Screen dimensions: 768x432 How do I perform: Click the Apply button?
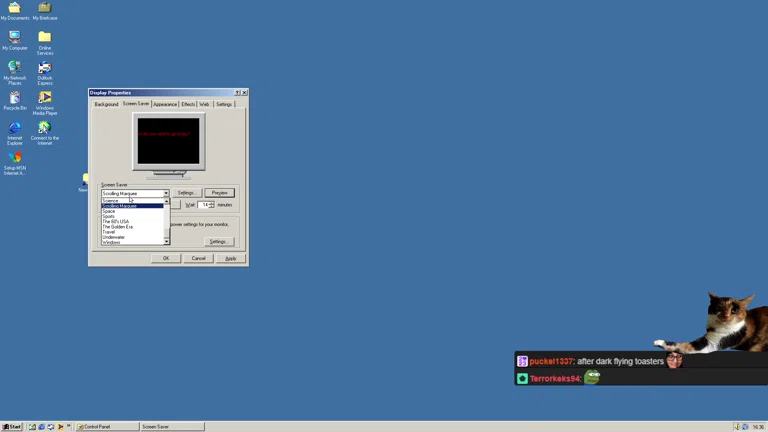(230, 258)
